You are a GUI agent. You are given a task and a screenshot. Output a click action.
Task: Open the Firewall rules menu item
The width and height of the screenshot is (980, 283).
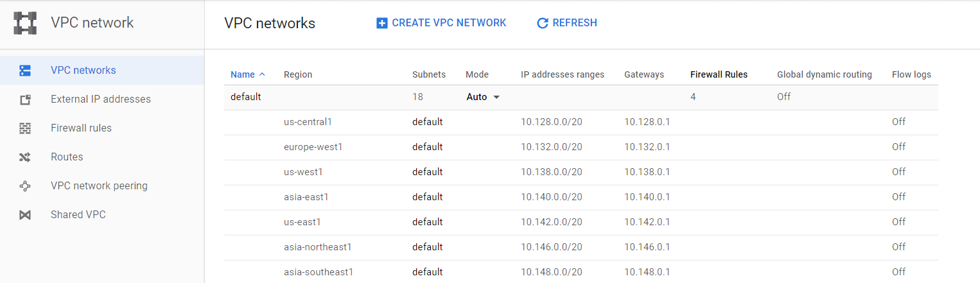click(81, 128)
